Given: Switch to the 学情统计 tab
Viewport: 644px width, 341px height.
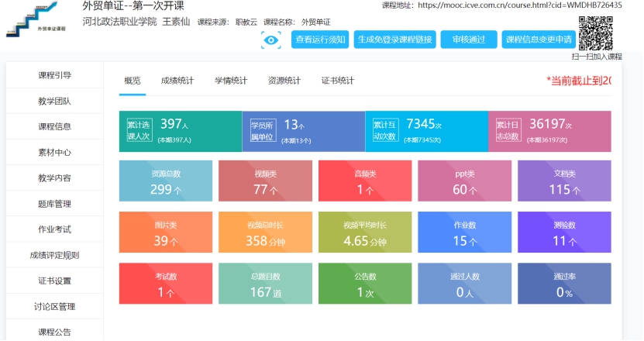Looking at the screenshot, I should click(x=231, y=81).
